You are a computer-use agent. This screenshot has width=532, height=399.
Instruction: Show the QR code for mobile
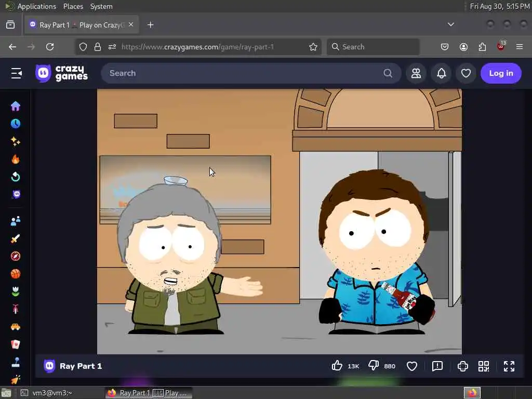pos(484,366)
